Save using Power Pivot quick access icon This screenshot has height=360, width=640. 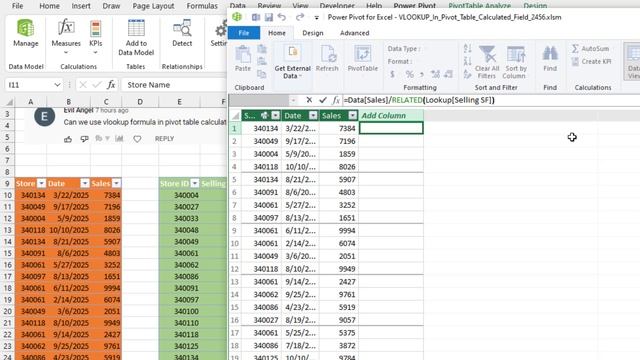click(269, 17)
